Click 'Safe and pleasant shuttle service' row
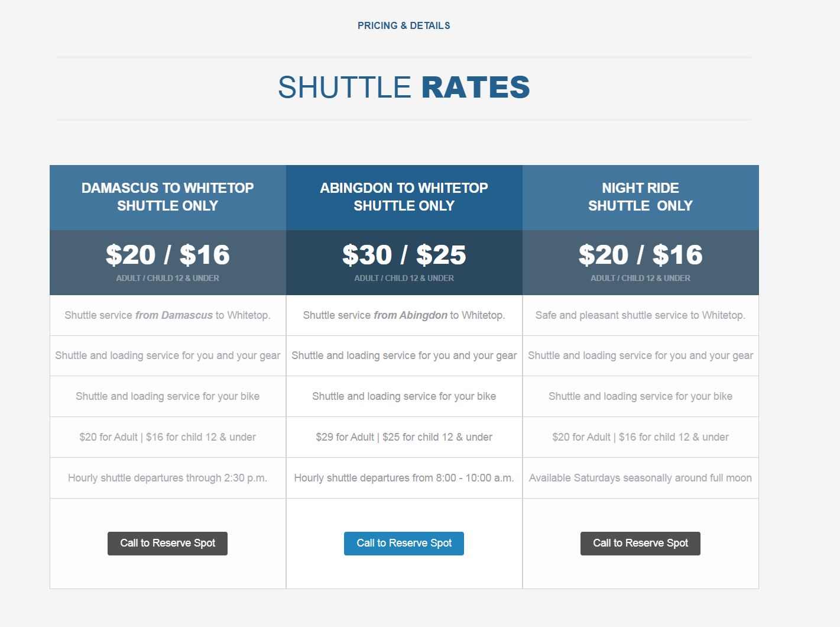The image size is (840, 627). 641,315
